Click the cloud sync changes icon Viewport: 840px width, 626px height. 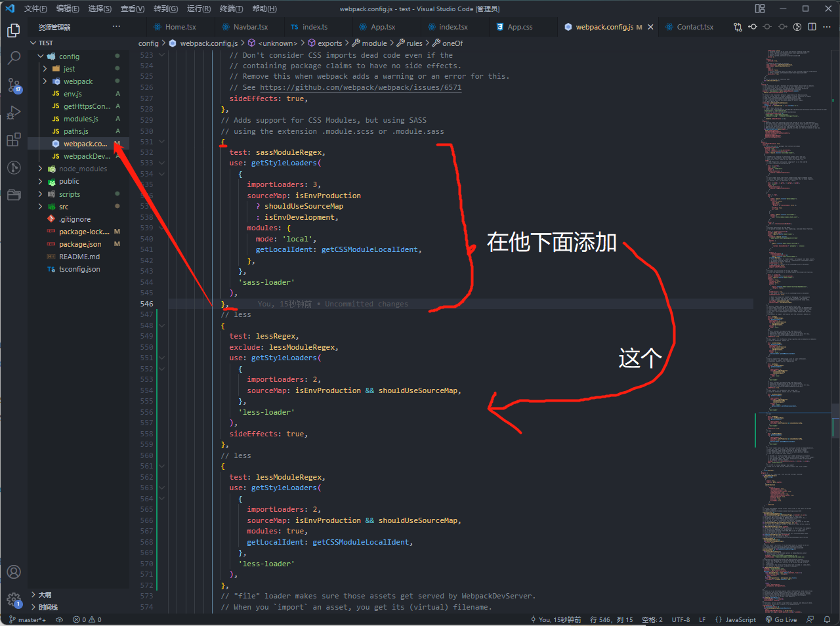(59, 619)
